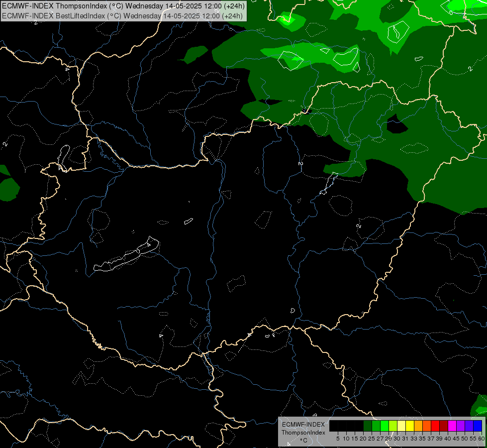This screenshot has width=487, height=448.
Task: Click the medium green 25–27 legend swatch
Action: pyautogui.click(x=376, y=426)
